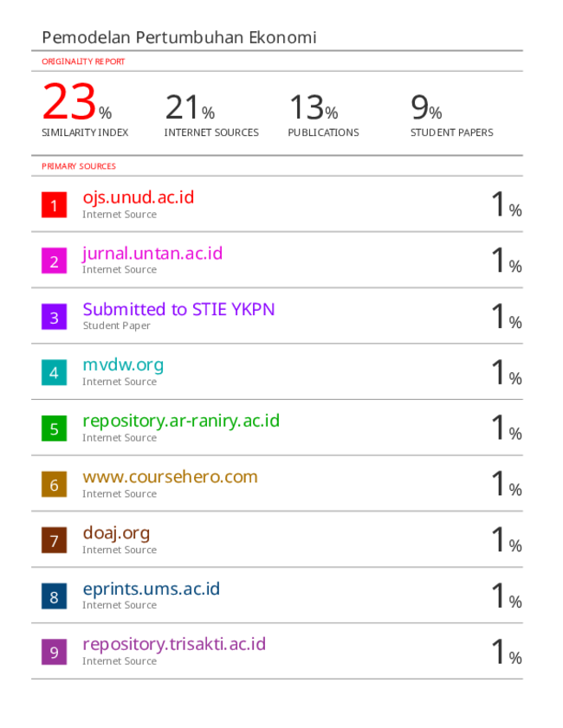Viewport: 563px width, 728px height.
Task: Open repository.trisakti.ac.id source link
Action: [174, 644]
